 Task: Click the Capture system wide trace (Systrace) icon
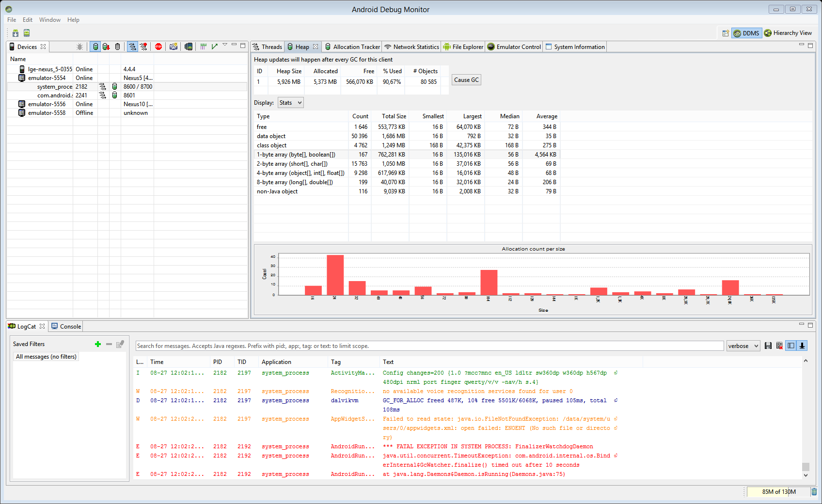pos(204,47)
